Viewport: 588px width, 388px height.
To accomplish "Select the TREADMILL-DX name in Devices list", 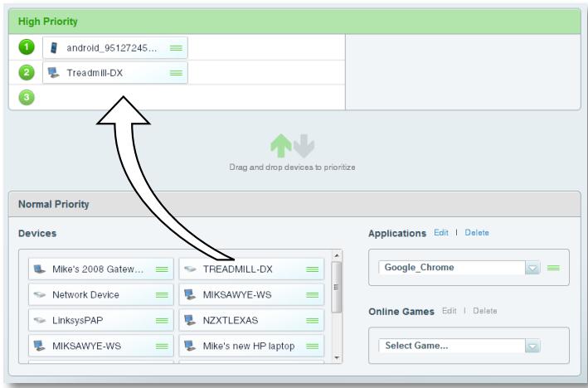I will [x=238, y=269].
